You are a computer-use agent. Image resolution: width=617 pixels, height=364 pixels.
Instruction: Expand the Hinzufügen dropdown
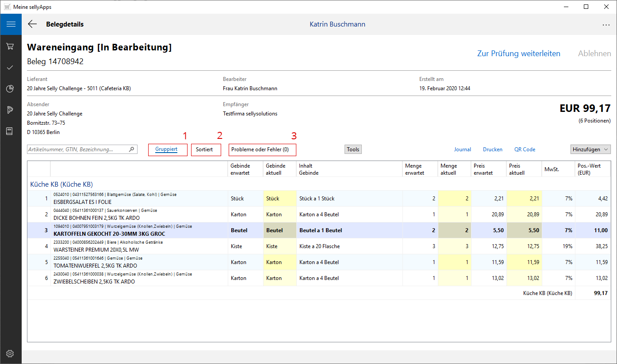point(590,149)
